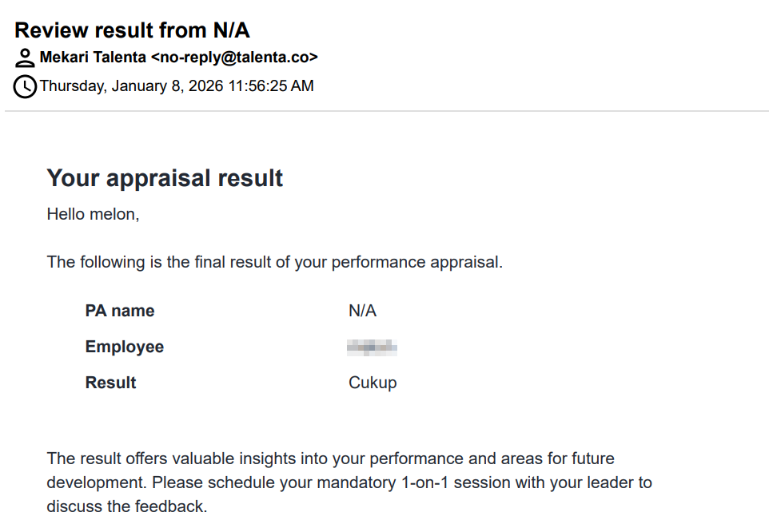Click the "Hello melon," greeting

[93, 214]
